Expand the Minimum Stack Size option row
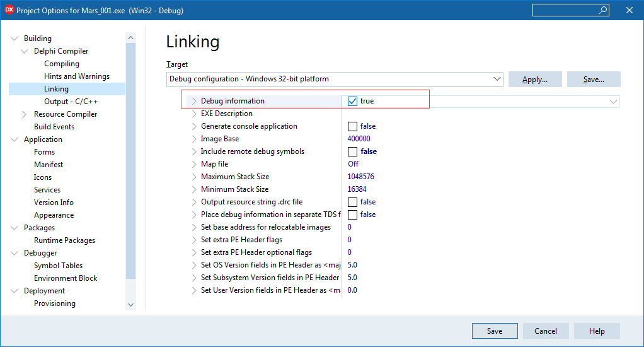Screen dimensions: 644x347 click(x=194, y=189)
